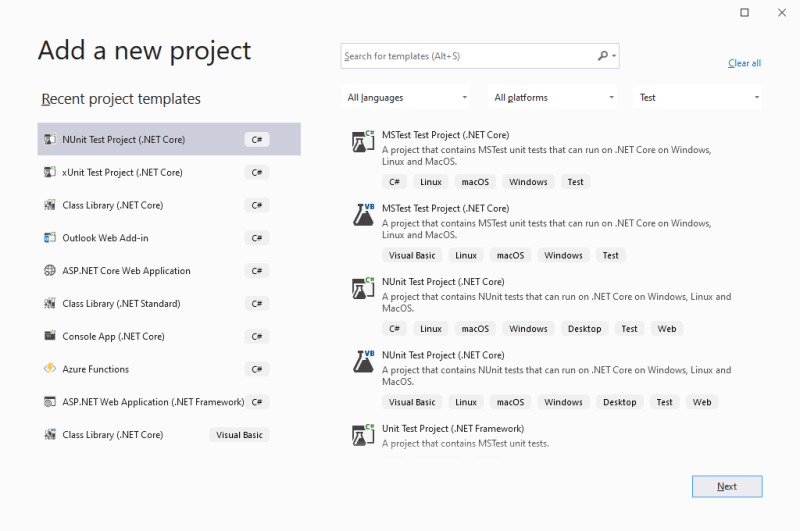Screen dimensions: 800x531
Task: Click the Web tag under Visual Basic NUnit project
Action: [x=702, y=402]
